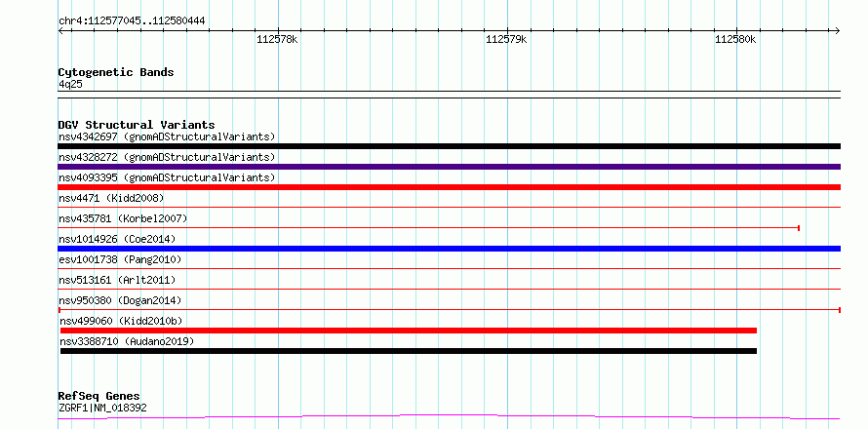Click the nsv4471 (Kidd2008) label
Image resolution: width=868 pixels, height=429 pixels.
(x=111, y=198)
